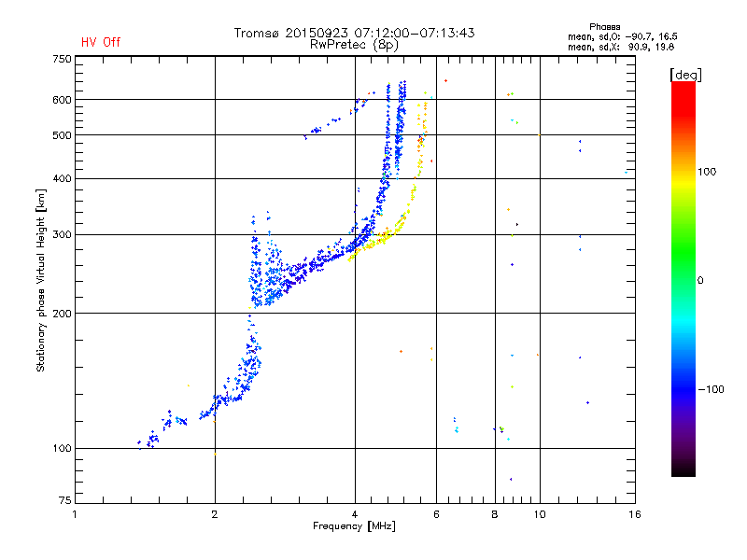Click the 'Phases' header text
This screenshot has height=560, width=747.
[604, 27]
